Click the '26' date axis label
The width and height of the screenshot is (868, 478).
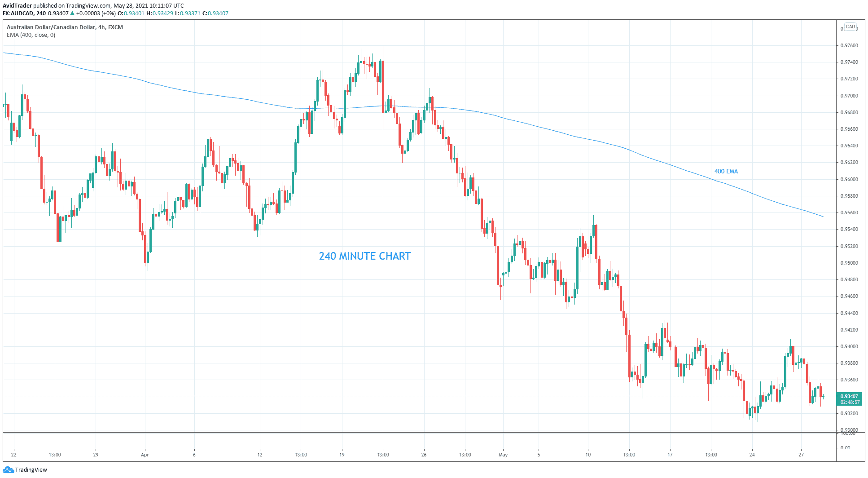click(424, 455)
